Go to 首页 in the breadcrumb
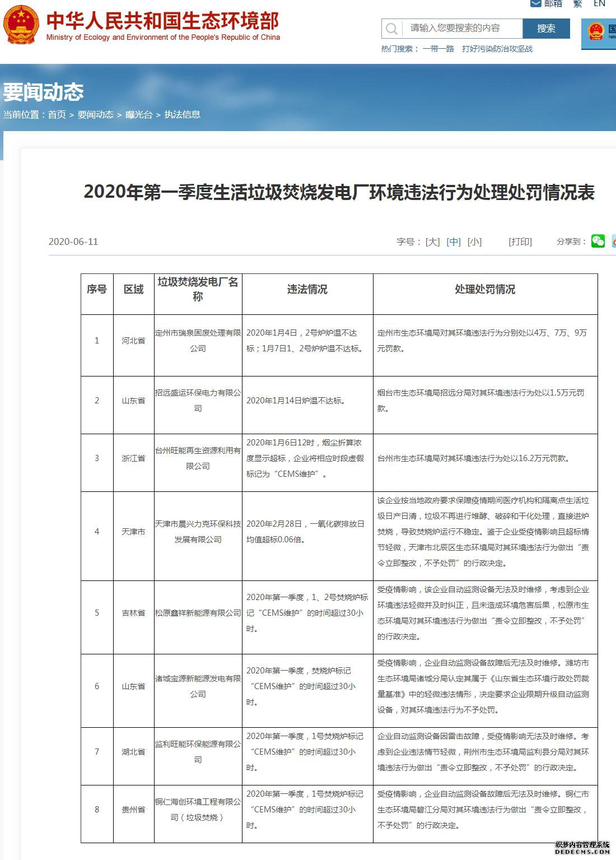 [57, 114]
